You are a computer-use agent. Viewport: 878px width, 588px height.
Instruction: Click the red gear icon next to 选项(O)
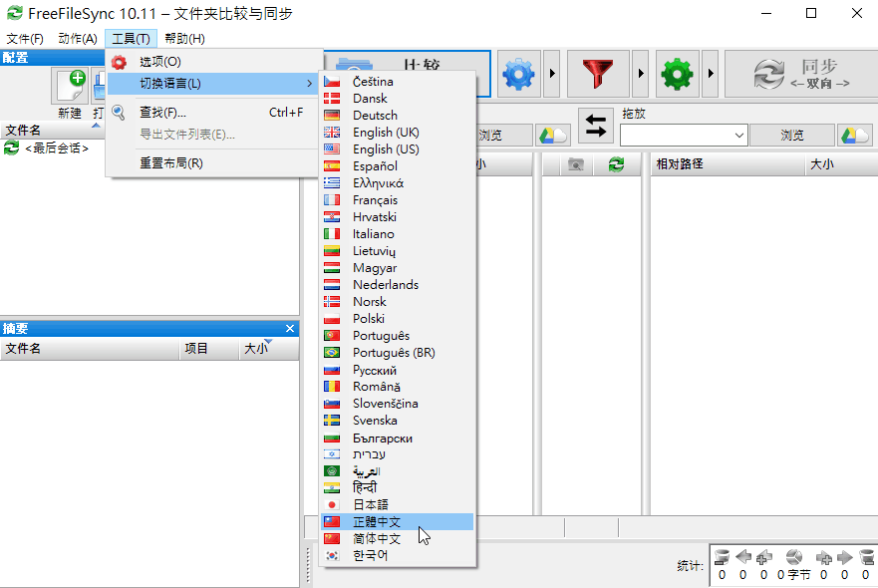(119, 62)
